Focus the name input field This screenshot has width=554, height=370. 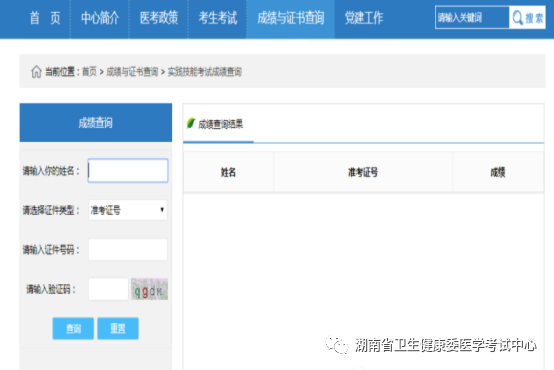pos(128,171)
